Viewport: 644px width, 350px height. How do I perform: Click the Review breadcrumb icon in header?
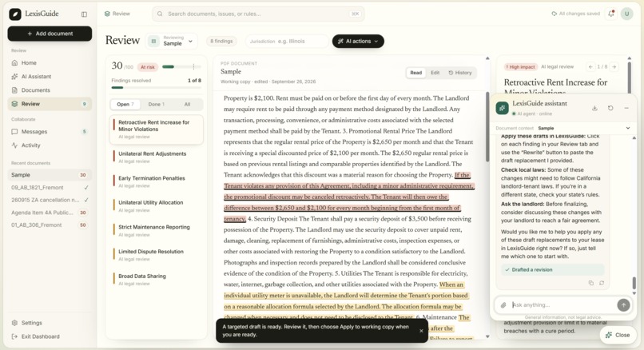coord(107,14)
